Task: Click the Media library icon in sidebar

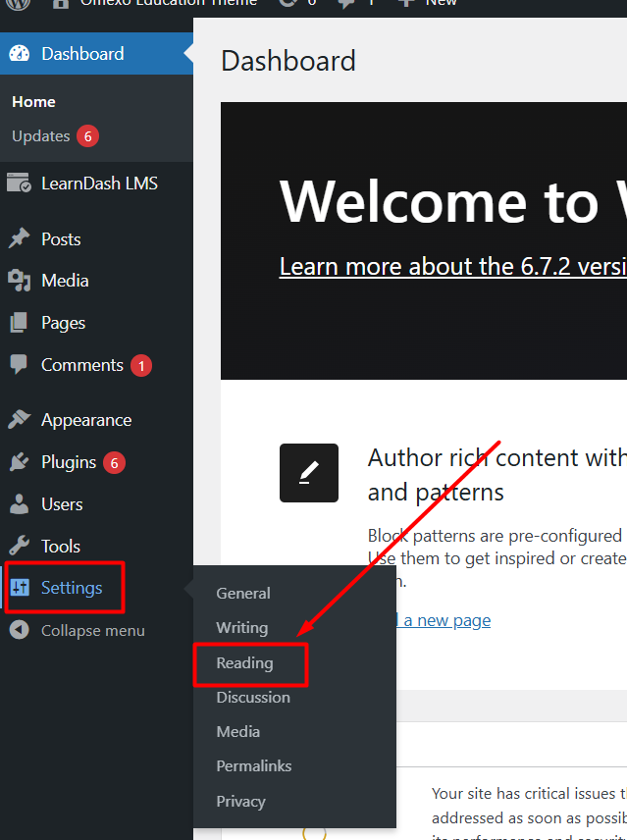Action: pos(20,281)
